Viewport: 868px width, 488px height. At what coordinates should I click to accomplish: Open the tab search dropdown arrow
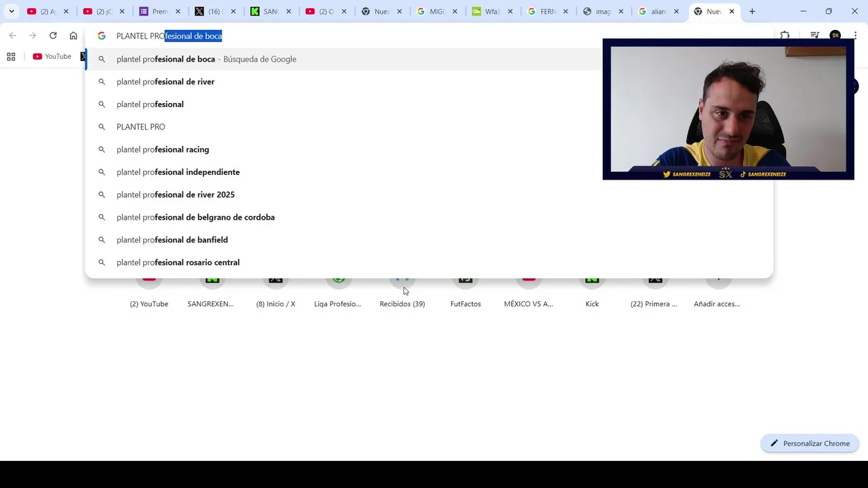(x=12, y=12)
